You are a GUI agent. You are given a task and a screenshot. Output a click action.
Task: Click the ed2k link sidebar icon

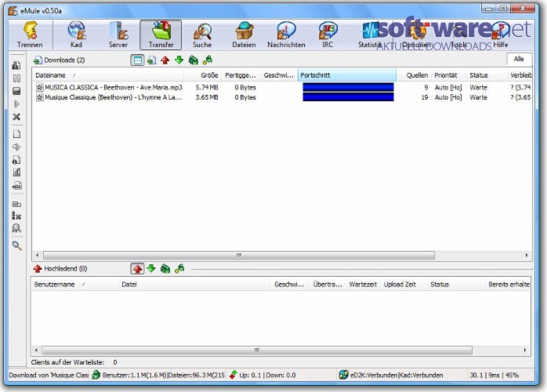(16, 186)
